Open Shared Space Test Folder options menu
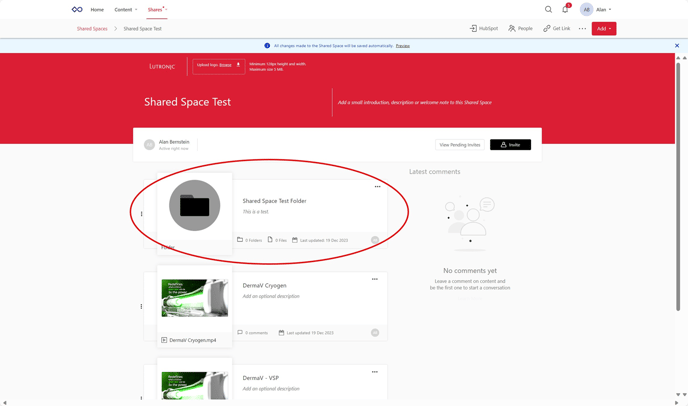The width and height of the screenshot is (688, 406). pyautogui.click(x=377, y=186)
